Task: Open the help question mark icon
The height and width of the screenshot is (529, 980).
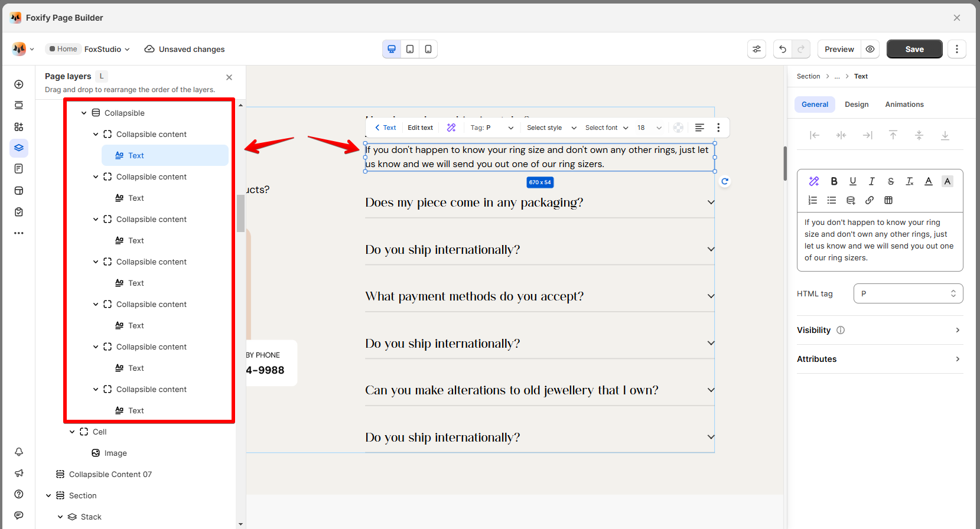Action: click(x=19, y=494)
